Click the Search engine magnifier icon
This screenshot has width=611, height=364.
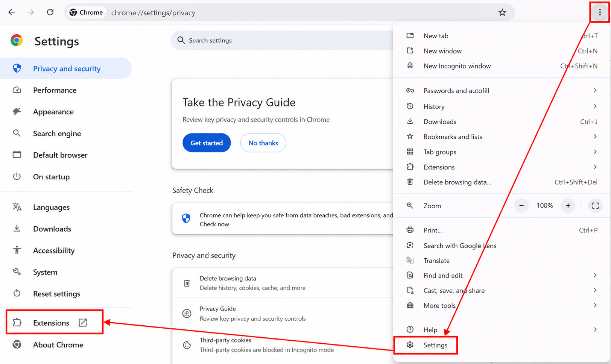click(x=17, y=133)
